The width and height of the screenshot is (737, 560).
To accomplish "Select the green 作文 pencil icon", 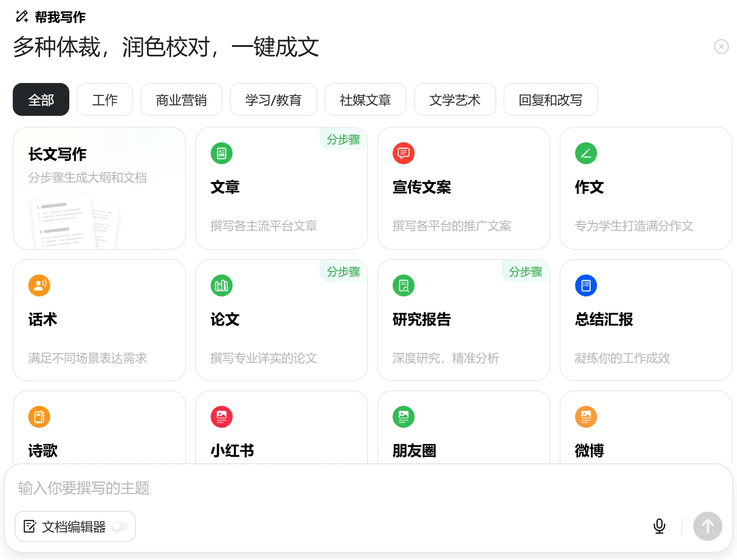I will (586, 153).
